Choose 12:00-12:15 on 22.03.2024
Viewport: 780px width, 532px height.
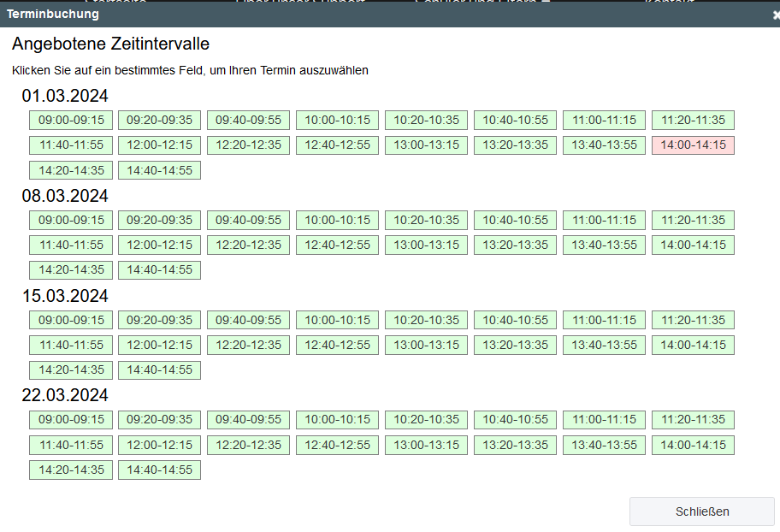tap(159, 445)
